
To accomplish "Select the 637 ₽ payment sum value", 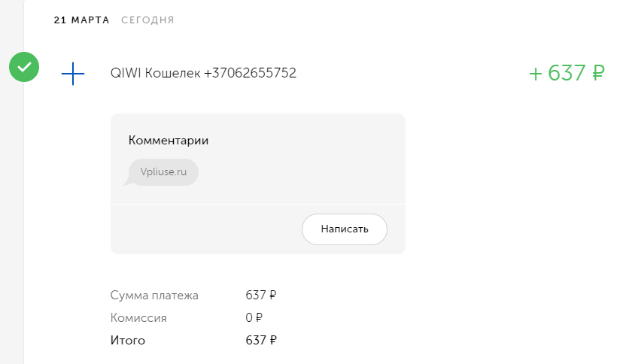I will coord(260,295).
